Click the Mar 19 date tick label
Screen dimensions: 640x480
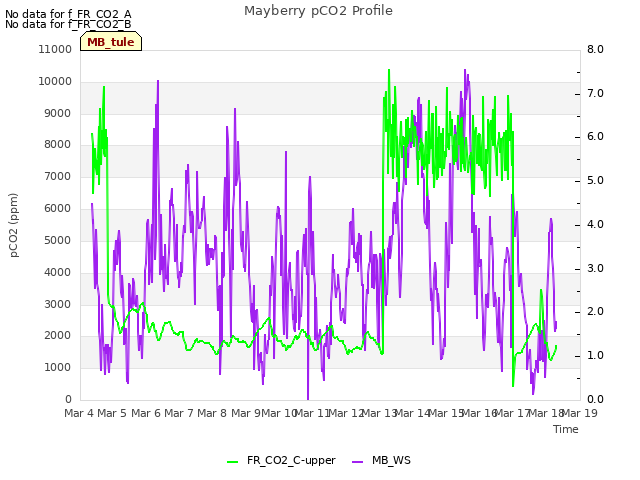click(580, 413)
